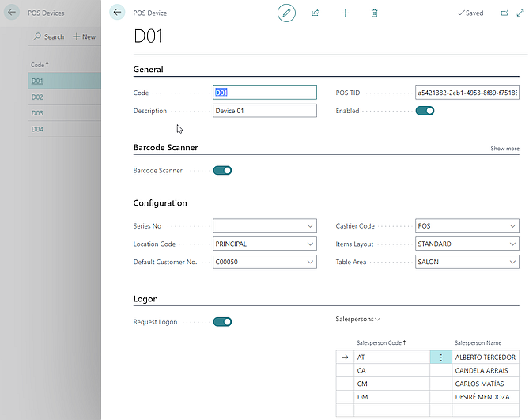Click the POS TID field
Image resolution: width=529 pixels, height=420 pixels.
click(467, 93)
